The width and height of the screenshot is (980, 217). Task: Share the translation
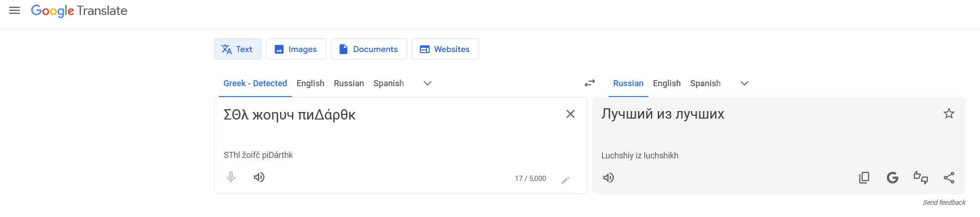pos(949,178)
